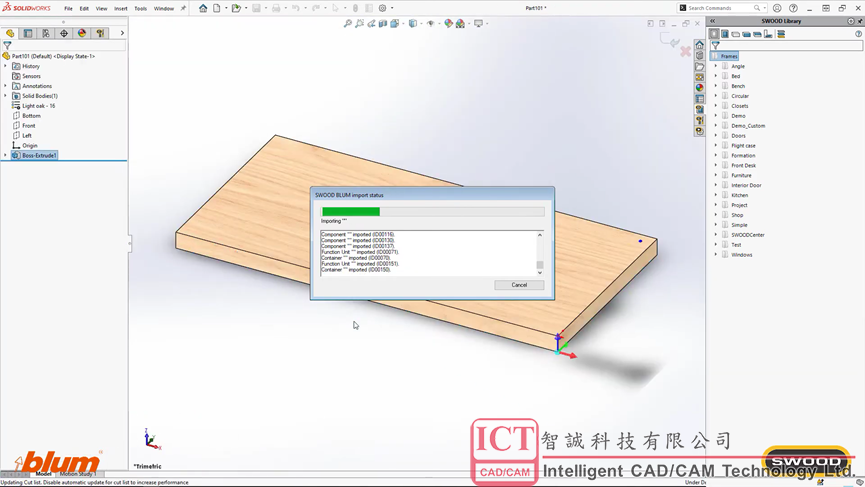Expand the Doors library folder

click(x=716, y=136)
